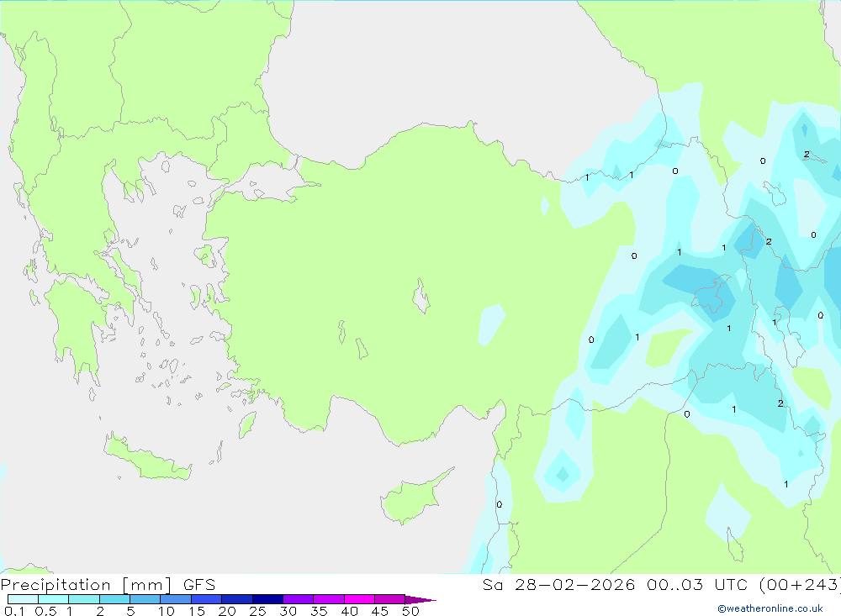Pick the 45–50 mm legend swatch

pyautogui.click(x=390, y=599)
